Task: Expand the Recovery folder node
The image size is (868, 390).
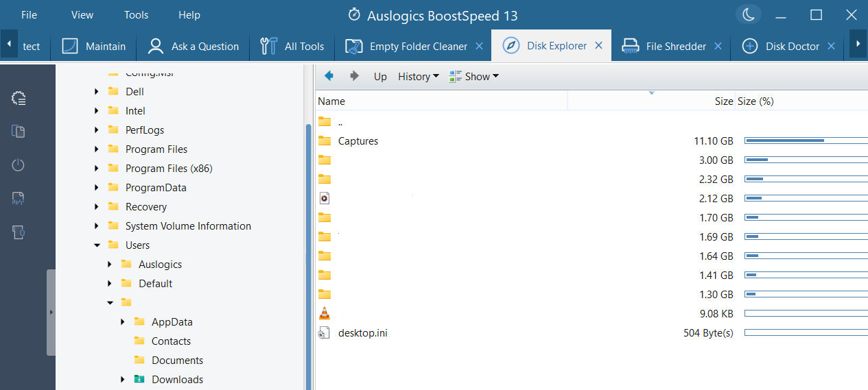Action: (x=96, y=206)
